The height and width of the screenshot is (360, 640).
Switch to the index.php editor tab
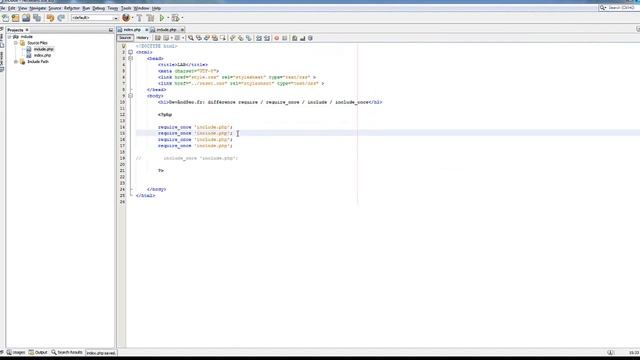[131, 30]
